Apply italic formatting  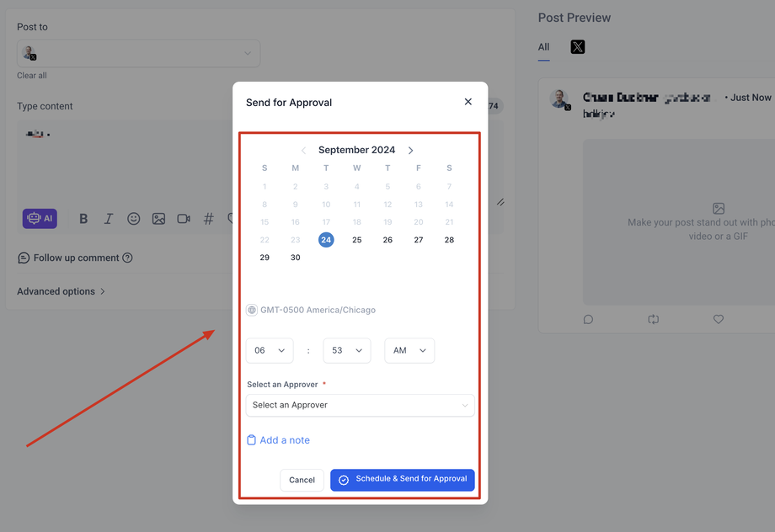point(108,219)
